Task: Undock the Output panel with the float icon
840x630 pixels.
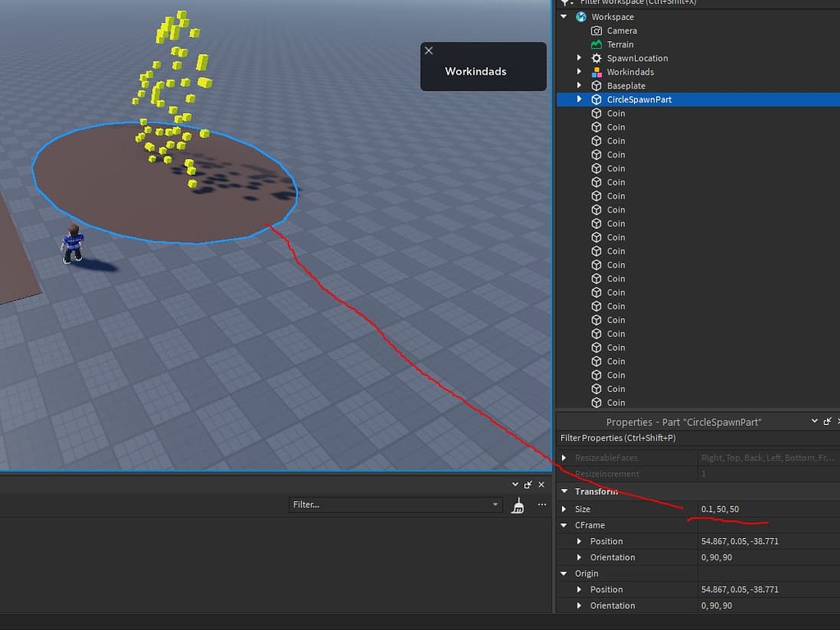Action: [x=528, y=484]
